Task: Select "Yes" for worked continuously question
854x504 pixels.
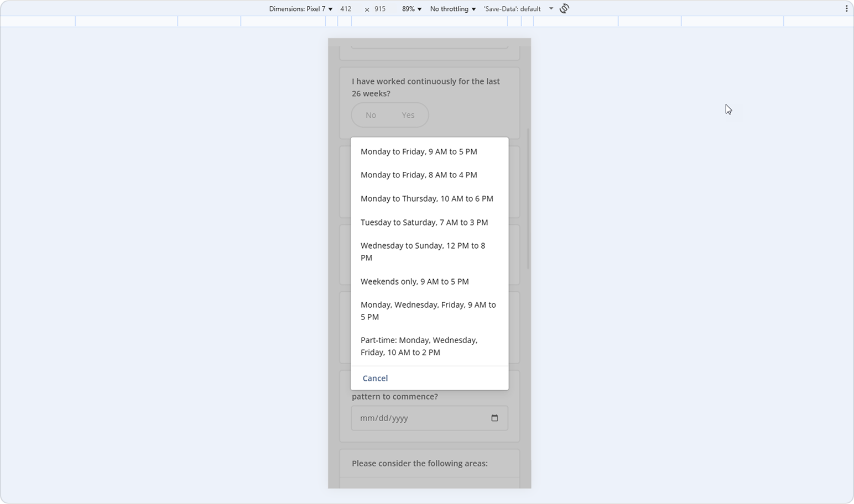Action: 408,115
